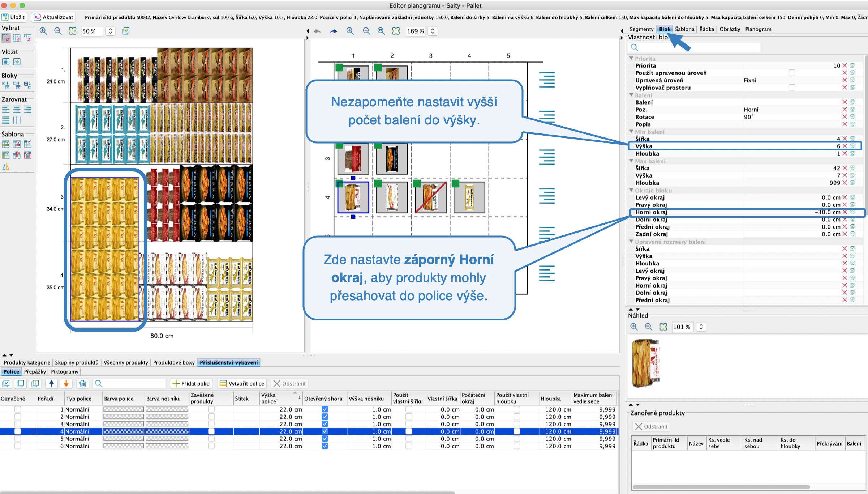868x494 pixels.
Task: Switch to the Řádka tab
Action: point(706,29)
